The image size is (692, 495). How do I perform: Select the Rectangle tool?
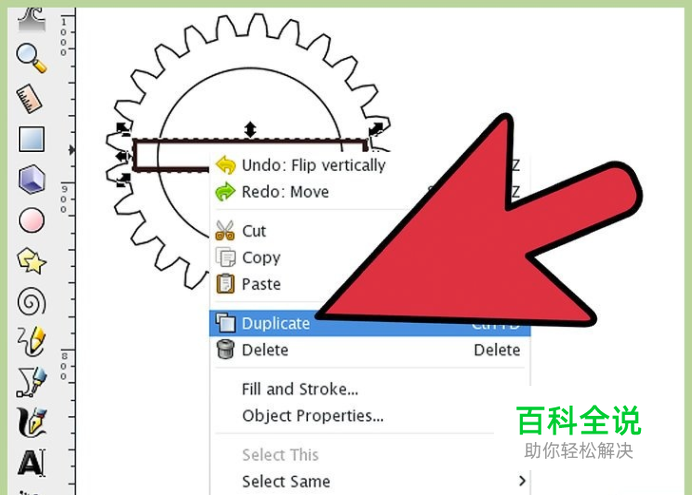(32, 139)
